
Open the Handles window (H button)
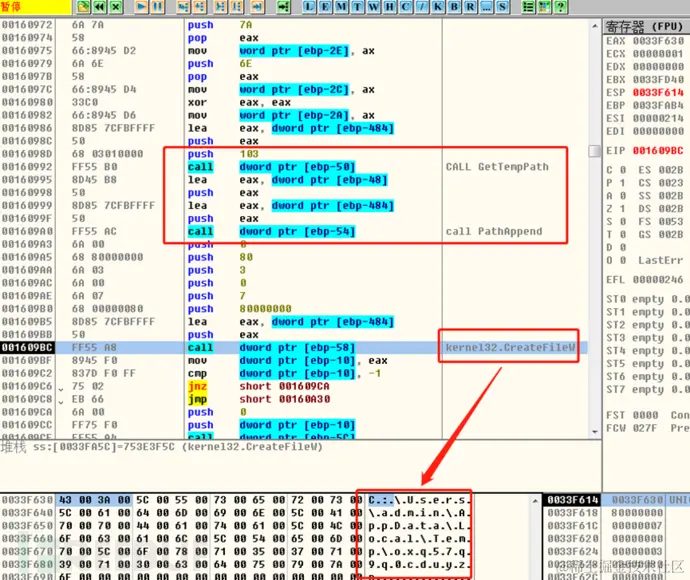pyautogui.click(x=389, y=7)
